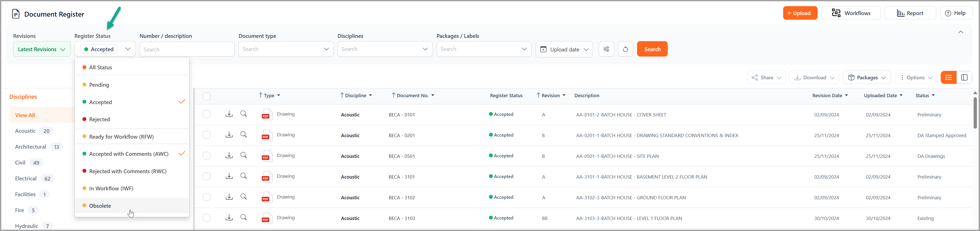Viewport: 980px width, 231px height.
Task: Choose Obsolete status option
Action: [x=132, y=205]
